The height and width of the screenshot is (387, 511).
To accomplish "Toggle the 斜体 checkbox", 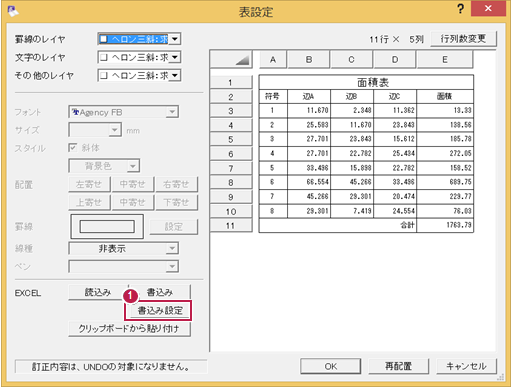I will point(73,148).
